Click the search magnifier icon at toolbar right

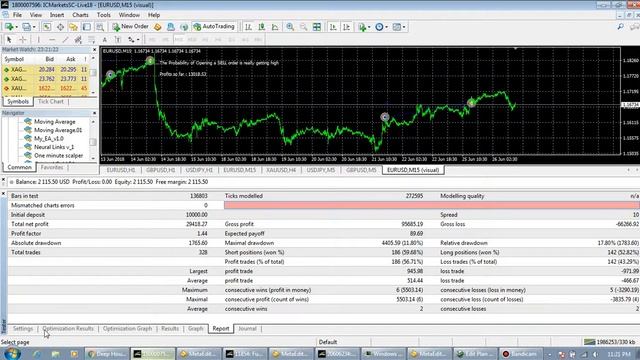[620, 27]
